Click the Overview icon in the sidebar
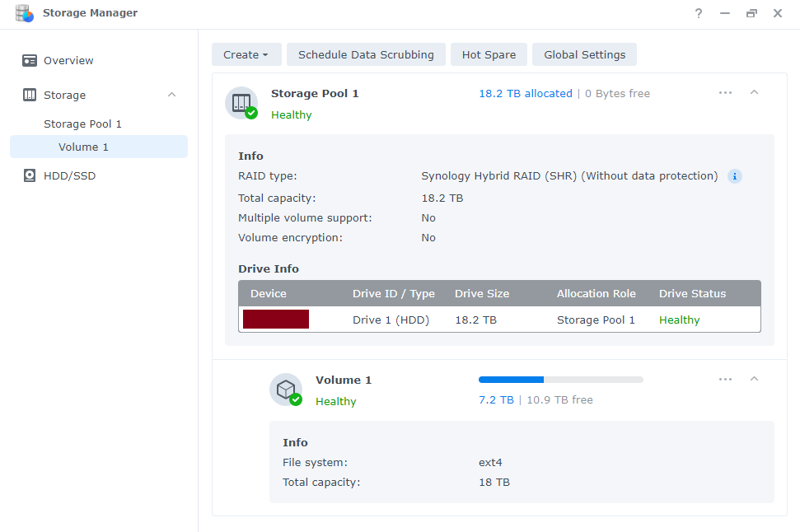This screenshot has height=532, width=800. 30,60
